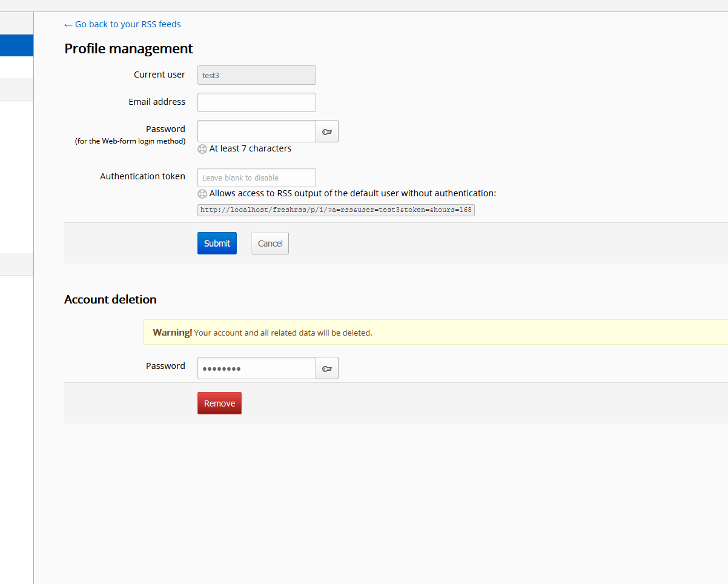
Task: Select the RSS token URL field
Action: click(x=336, y=210)
